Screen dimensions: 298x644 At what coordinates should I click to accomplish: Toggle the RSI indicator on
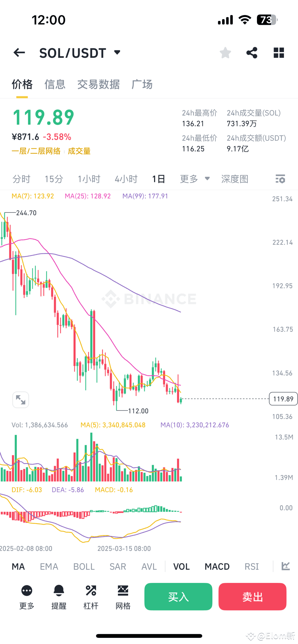click(x=252, y=566)
